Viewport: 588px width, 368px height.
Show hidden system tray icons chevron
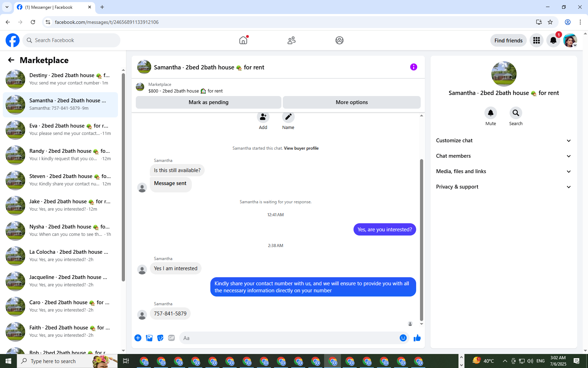505,361
